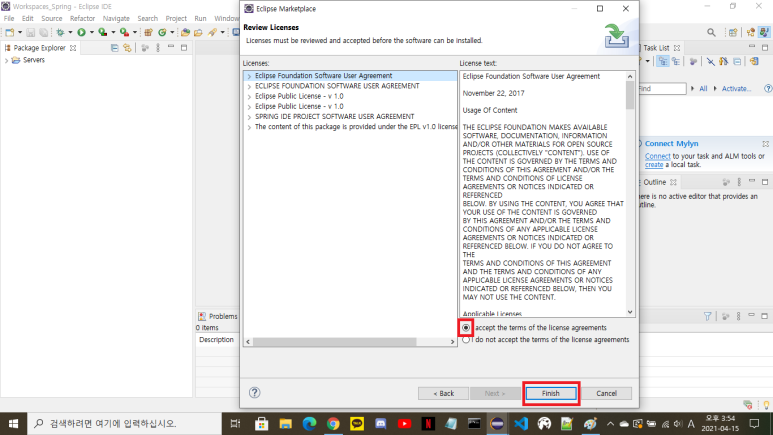Click the Eclipse icon in the taskbar
Screen dimensions: 773x435
(497, 424)
